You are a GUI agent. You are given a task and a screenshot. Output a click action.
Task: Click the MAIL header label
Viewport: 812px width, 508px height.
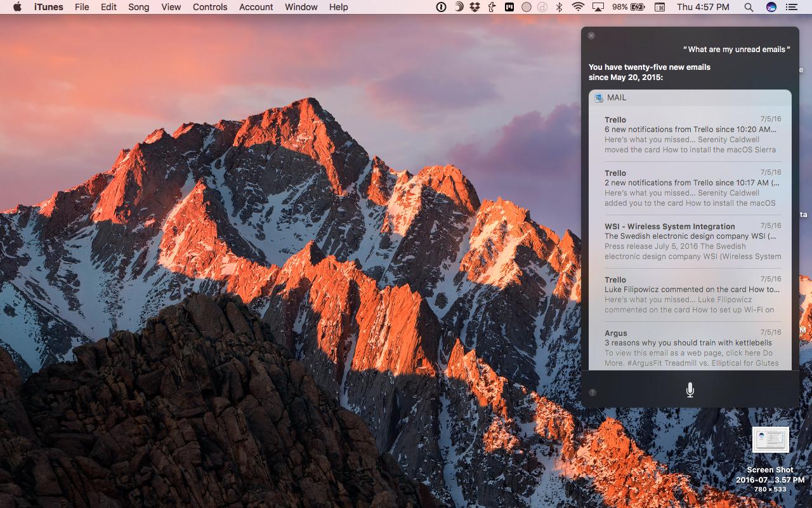point(617,98)
